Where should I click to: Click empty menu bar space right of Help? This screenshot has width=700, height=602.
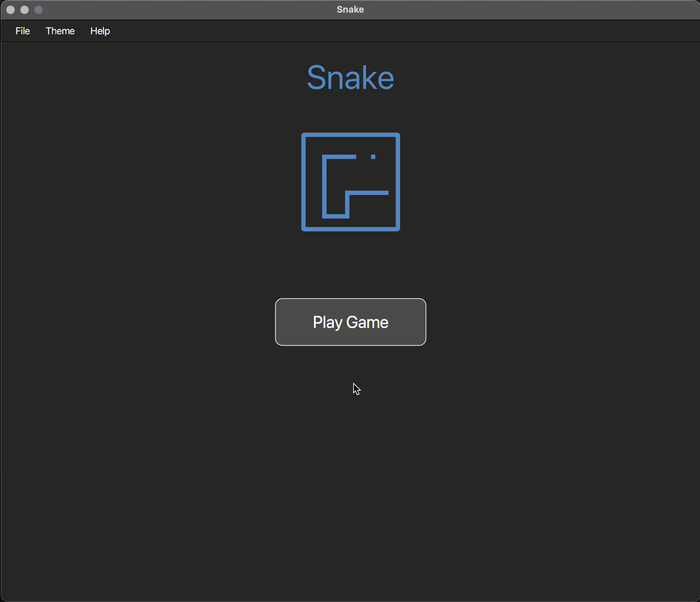350,31
